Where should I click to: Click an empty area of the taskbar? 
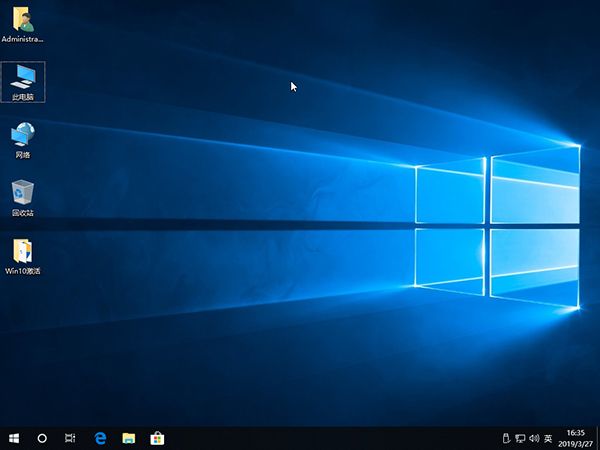[330, 438]
